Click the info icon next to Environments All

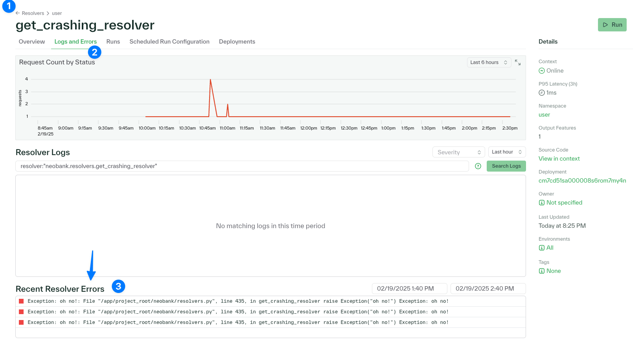541,248
